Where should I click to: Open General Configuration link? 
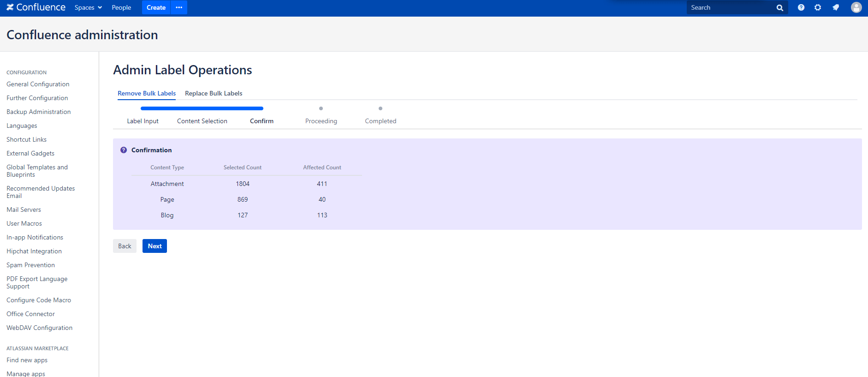pos(38,84)
